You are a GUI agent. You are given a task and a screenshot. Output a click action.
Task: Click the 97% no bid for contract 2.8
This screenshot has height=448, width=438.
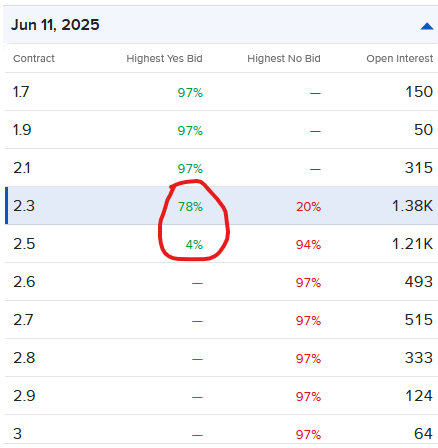[308, 358]
